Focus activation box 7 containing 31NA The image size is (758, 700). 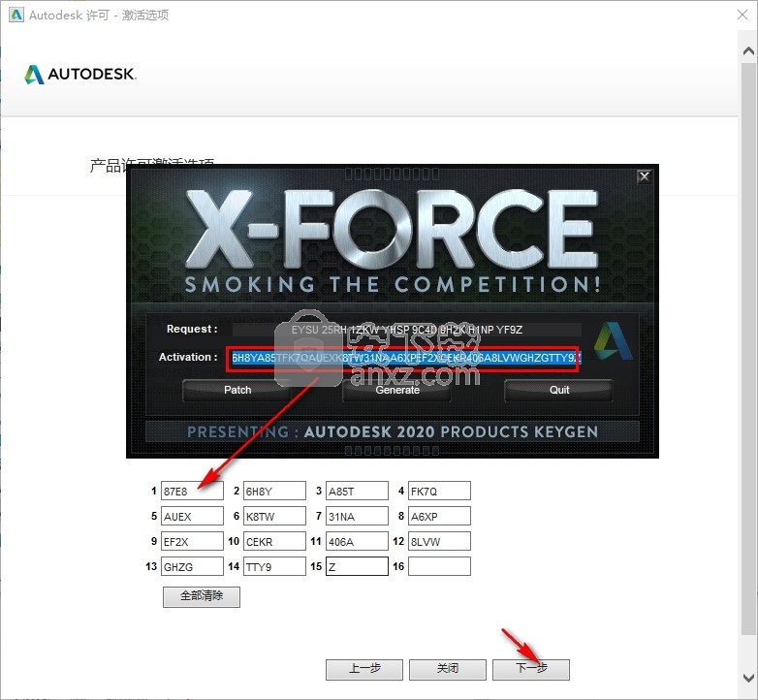point(357,516)
